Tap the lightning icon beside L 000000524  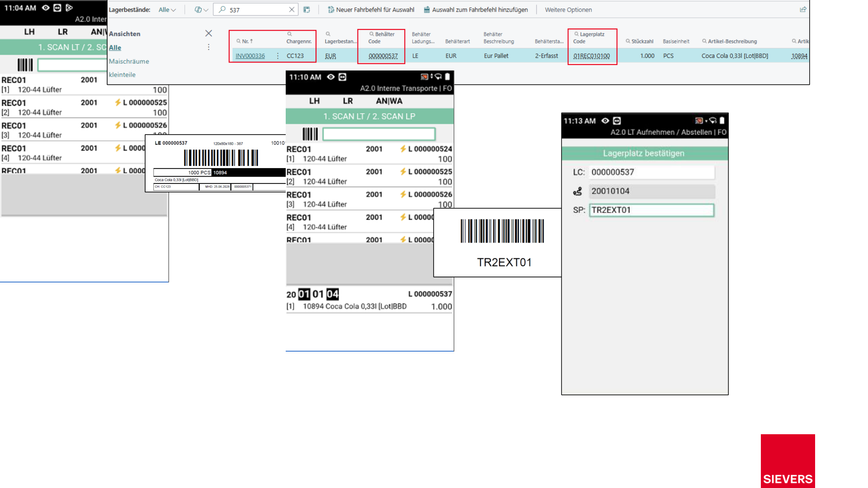click(x=403, y=149)
